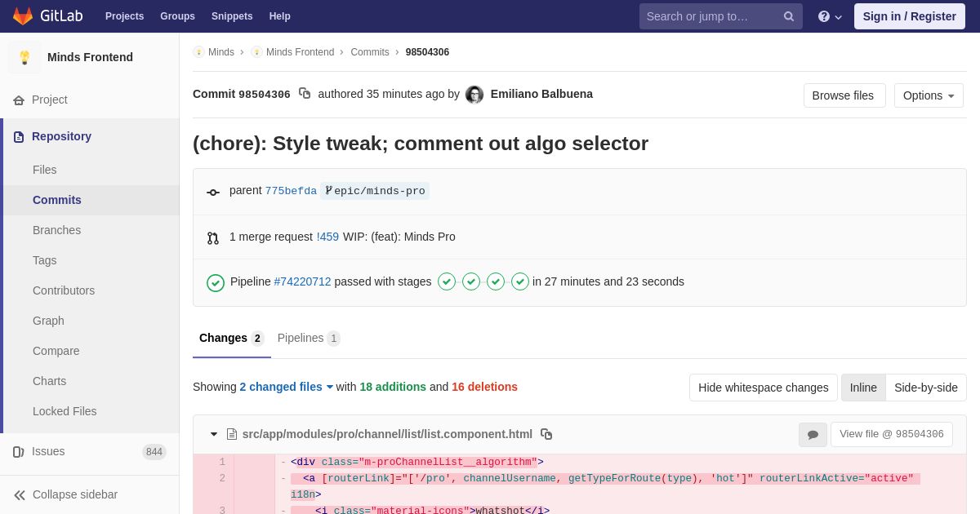Click the Minds Frontend breadcrumb link
Viewport: 980px width, 514px height.
tap(300, 52)
